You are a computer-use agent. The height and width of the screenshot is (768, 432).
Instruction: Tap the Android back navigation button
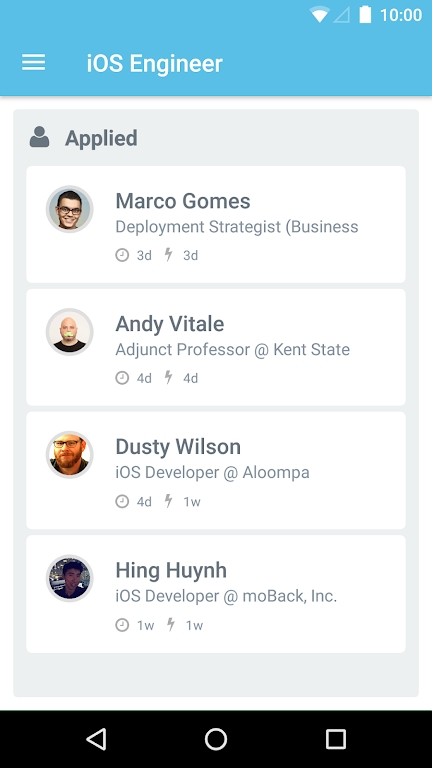point(96,739)
